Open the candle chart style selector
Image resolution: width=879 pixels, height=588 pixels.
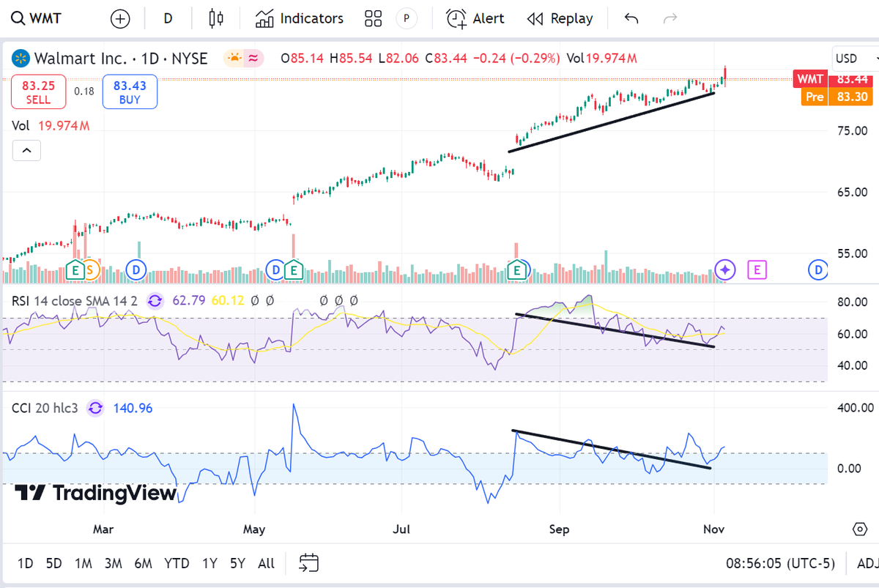[x=215, y=18]
